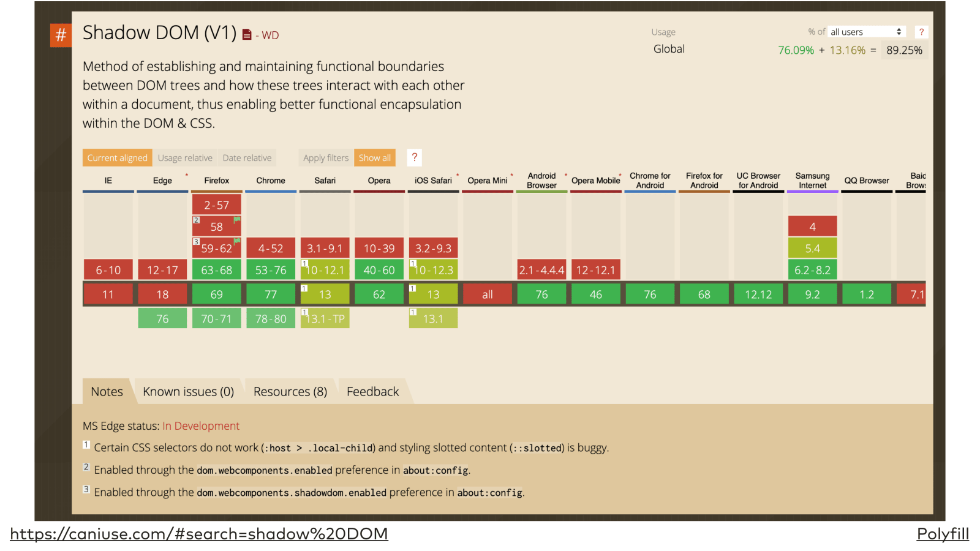Viewport: 980px width, 551px height.
Task: Click the Safari 13.1-TP version cell
Action: point(325,318)
